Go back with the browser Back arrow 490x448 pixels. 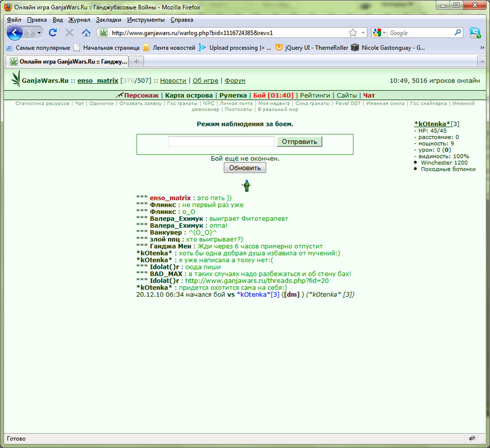pos(14,33)
